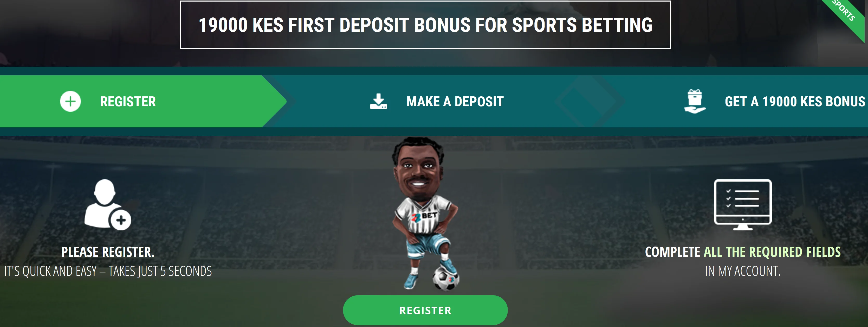The image size is (868, 327).
Task: Select the REGISTER step tab
Action: (x=143, y=101)
